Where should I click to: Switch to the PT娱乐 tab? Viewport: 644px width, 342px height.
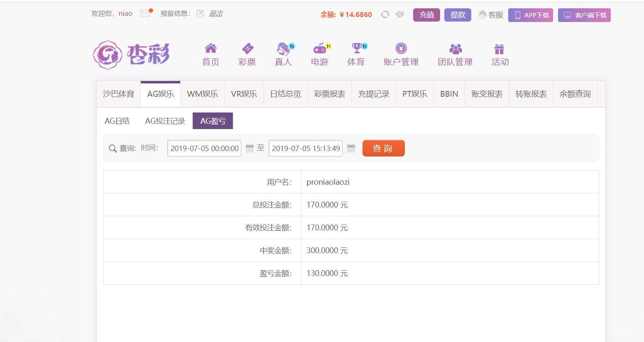(x=415, y=94)
